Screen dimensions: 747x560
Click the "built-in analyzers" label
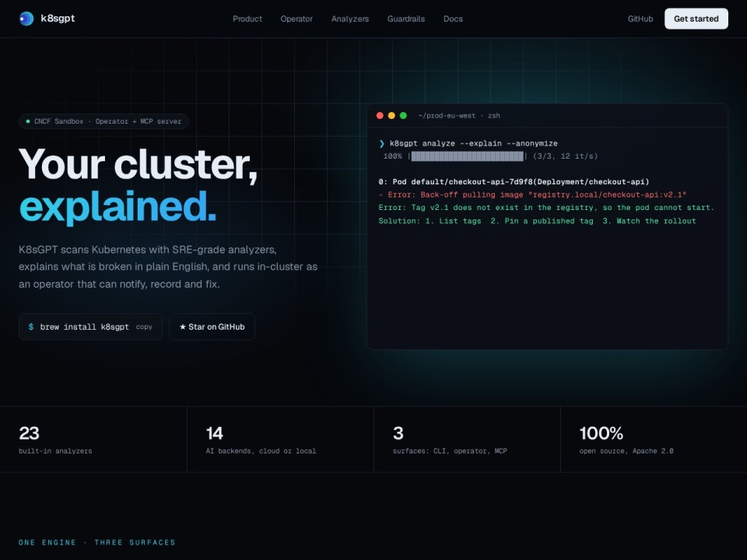[55, 451]
